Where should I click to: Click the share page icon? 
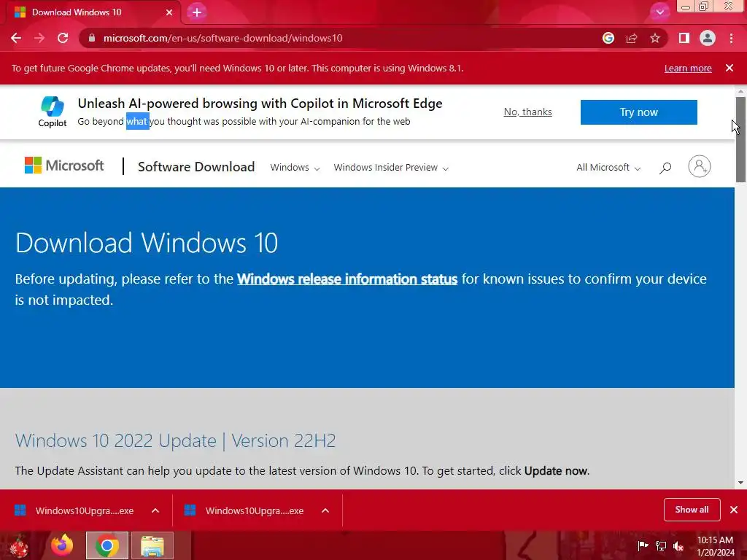pyautogui.click(x=632, y=38)
